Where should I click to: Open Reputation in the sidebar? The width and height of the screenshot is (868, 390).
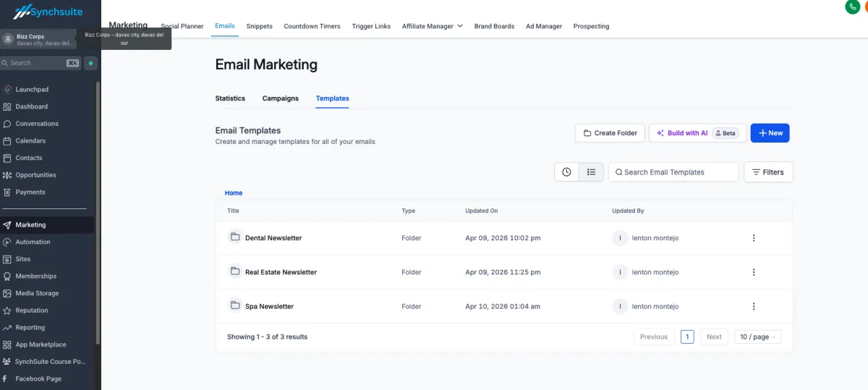pyautogui.click(x=32, y=310)
